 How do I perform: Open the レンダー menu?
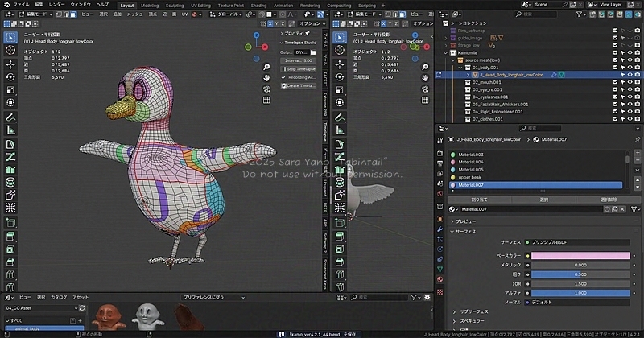[x=56, y=5]
